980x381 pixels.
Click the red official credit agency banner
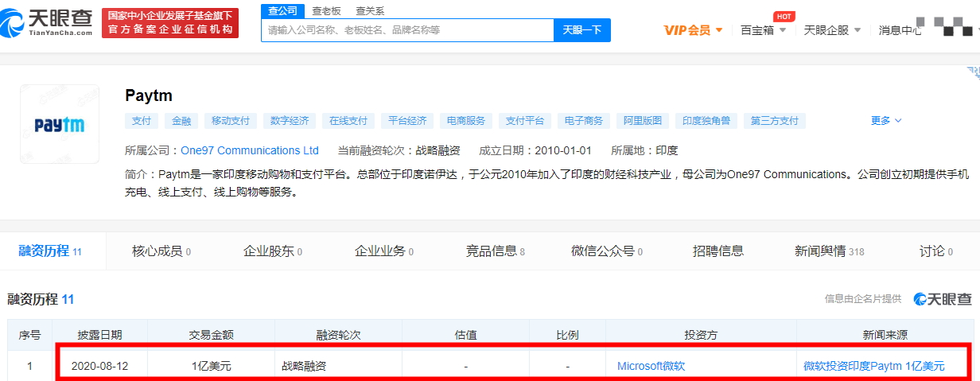click(x=170, y=22)
